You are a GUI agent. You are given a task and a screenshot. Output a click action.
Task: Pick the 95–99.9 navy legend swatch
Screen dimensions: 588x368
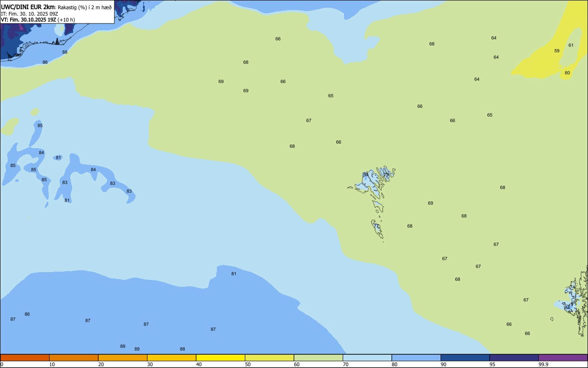click(514, 357)
